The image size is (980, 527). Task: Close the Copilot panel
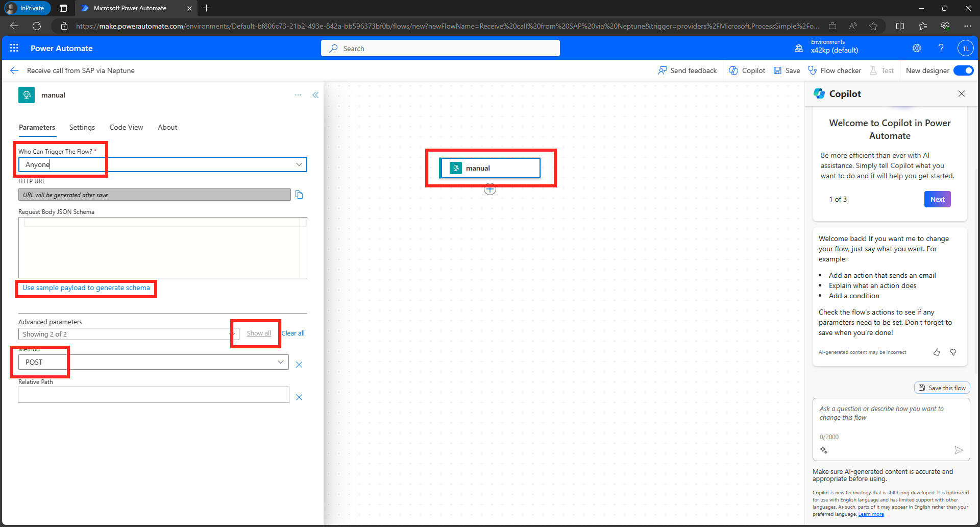coord(962,93)
